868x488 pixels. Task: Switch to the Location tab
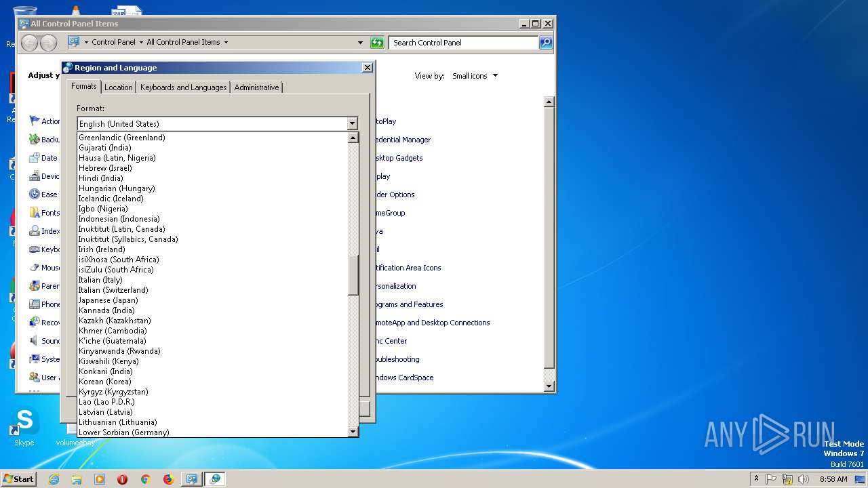[119, 87]
